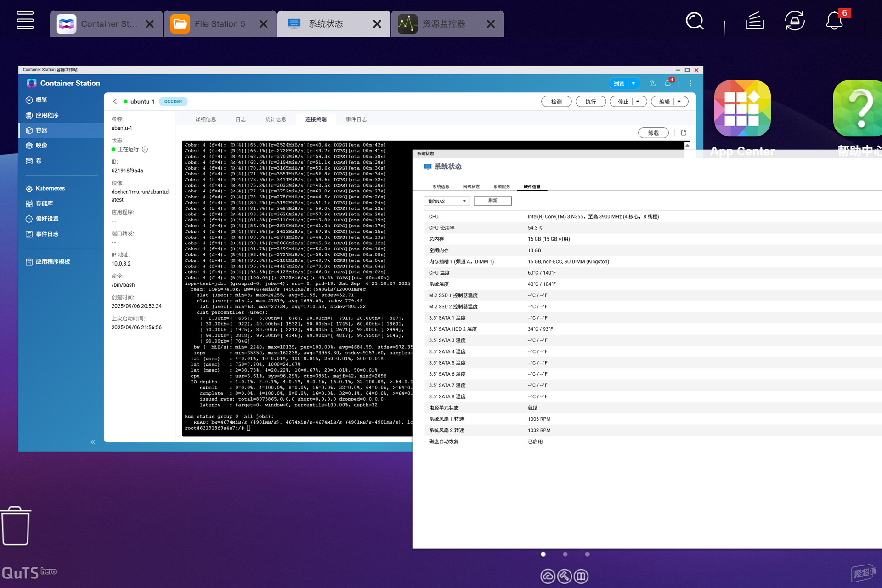Open the QuTS desktop search magnifier

(694, 21)
